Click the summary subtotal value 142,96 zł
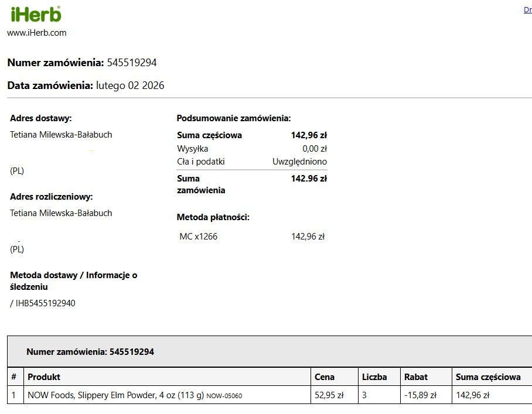 click(x=309, y=135)
